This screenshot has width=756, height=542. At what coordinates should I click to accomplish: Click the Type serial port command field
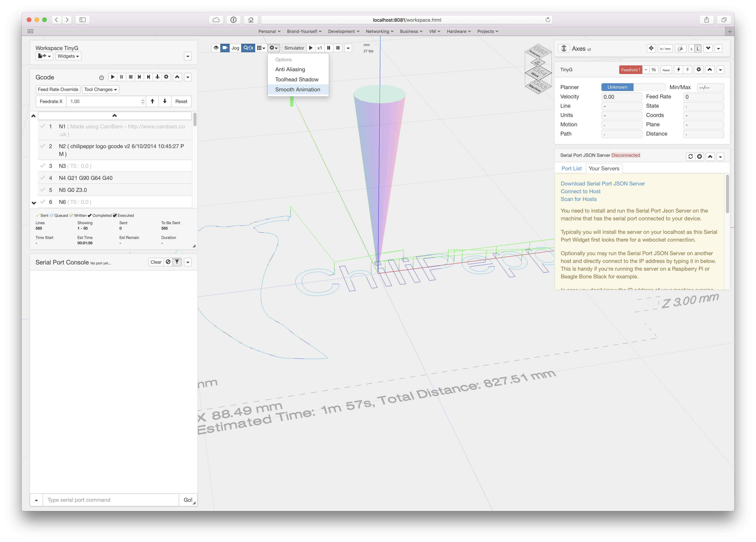pos(111,500)
